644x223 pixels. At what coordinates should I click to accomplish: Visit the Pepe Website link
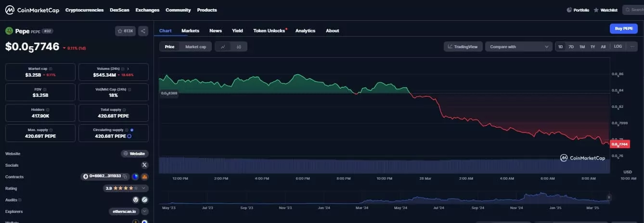tap(135, 154)
